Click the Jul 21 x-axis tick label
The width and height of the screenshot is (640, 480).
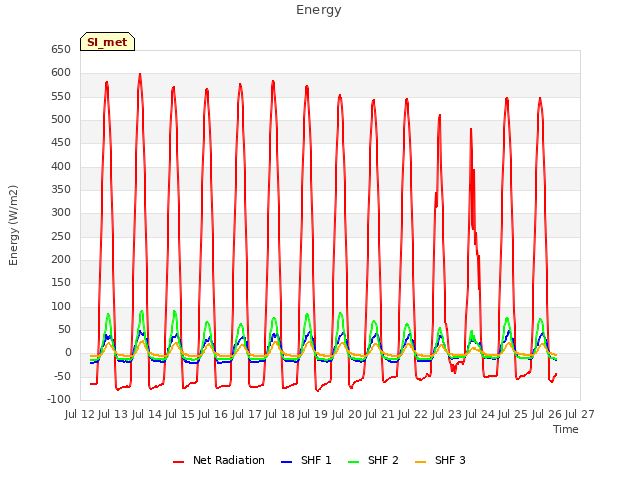point(380,414)
